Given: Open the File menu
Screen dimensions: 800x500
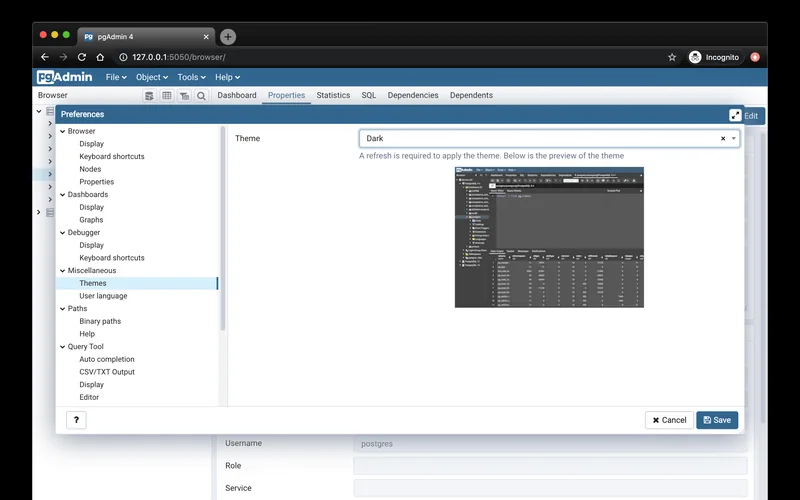Looking at the screenshot, I should point(116,77).
